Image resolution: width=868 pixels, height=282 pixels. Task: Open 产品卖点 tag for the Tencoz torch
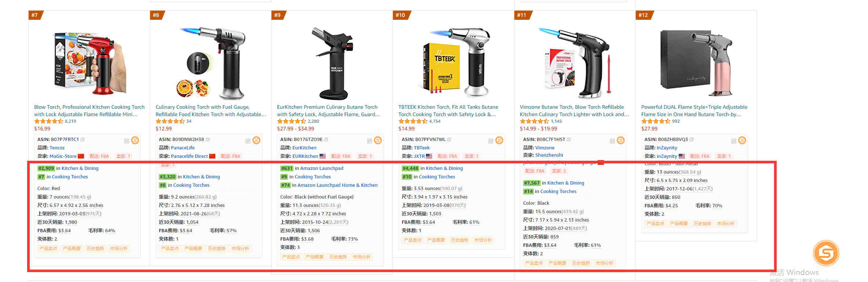pyautogui.click(x=48, y=249)
